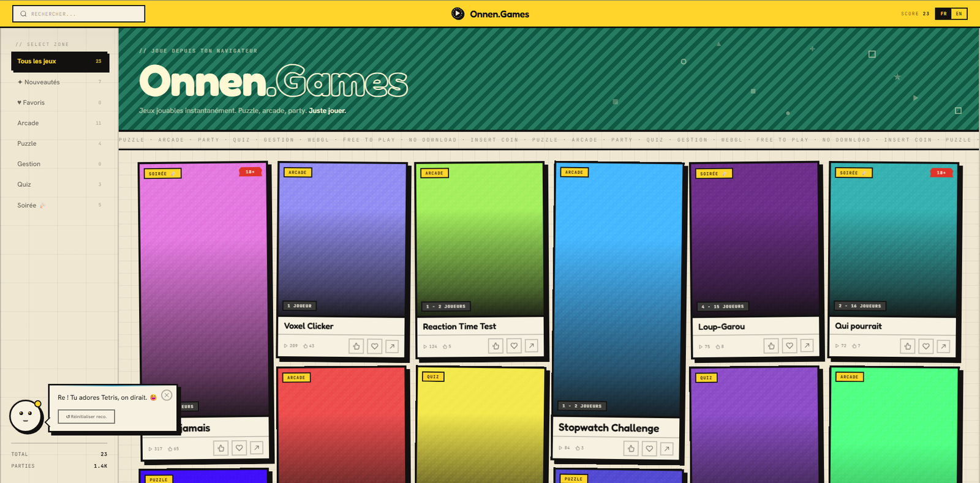Screen dimensions: 980x483
Task: Click the Reaction Time Test title
Action: (459, 326)
